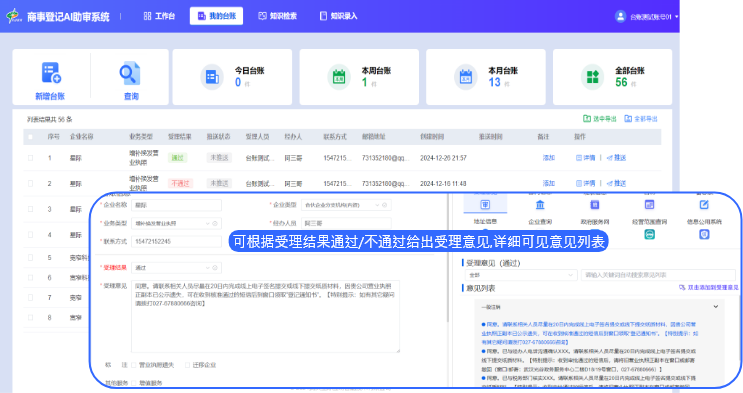Open the 经营范围查询 icon
The height and width of the screenshot is (393, 743).
coord(649,205)
